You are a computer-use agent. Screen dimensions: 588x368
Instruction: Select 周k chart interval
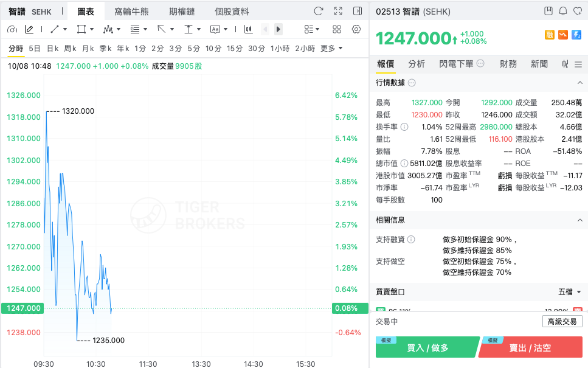click(x=70, y=49)
